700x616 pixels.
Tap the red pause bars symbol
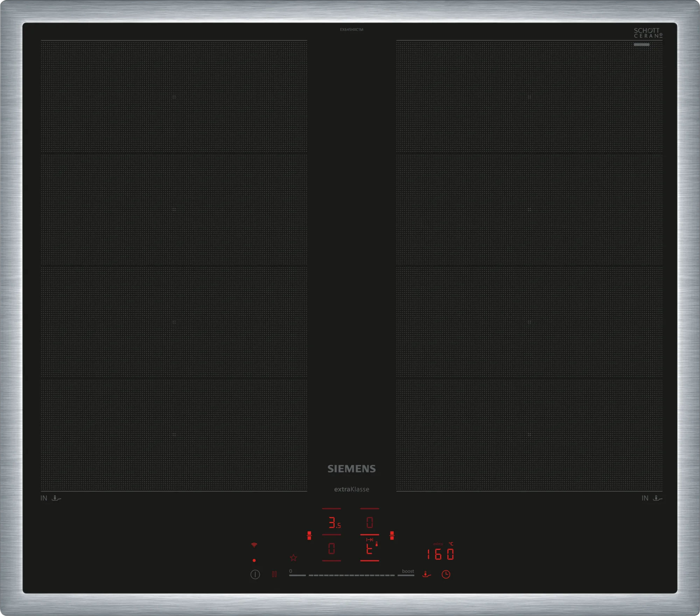tap(274, 574)
